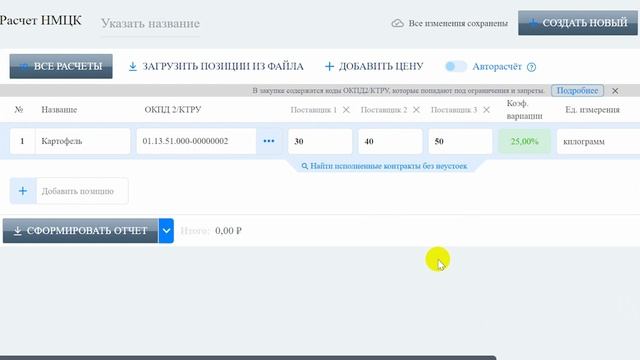Image resolution: width=640 pixels, height=360 pixels.
Task: Edit the supplier 1 price 30
Action: point(320,142)
